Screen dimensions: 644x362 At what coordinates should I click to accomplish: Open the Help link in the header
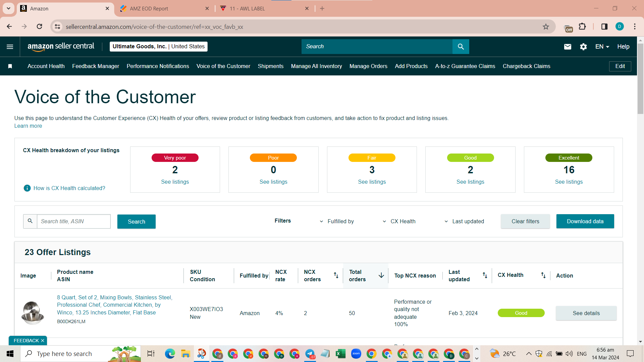(623, 47)
